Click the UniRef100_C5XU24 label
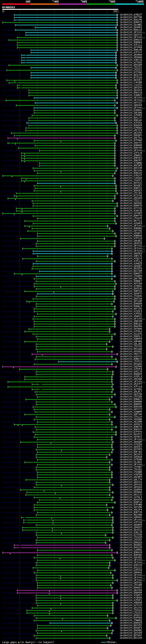Image resolution: width=146 pixels, height=644 pixels. pyautogui.click(x=131, y=610)
